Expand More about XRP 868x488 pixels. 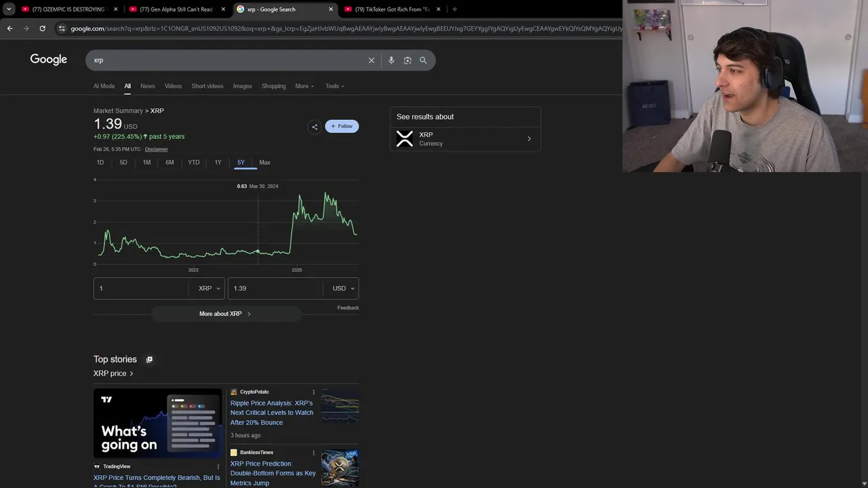[x=225, y=314]
